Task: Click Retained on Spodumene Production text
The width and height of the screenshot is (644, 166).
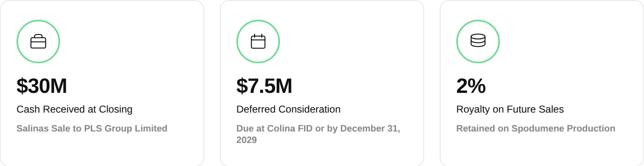Action: [x=536, y=129]
